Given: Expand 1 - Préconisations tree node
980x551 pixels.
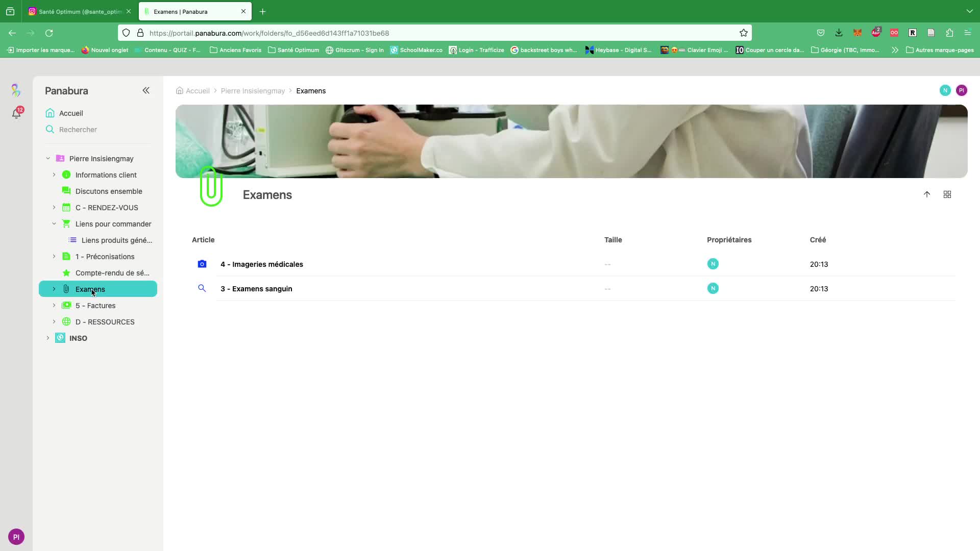Looking at the screenshot, I should coord(54,257).
